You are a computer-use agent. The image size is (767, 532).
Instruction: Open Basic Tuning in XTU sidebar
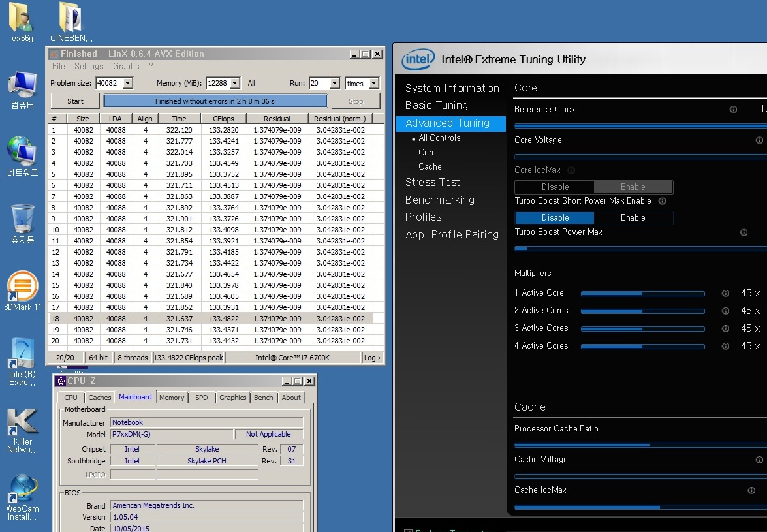tap(436, 106)
